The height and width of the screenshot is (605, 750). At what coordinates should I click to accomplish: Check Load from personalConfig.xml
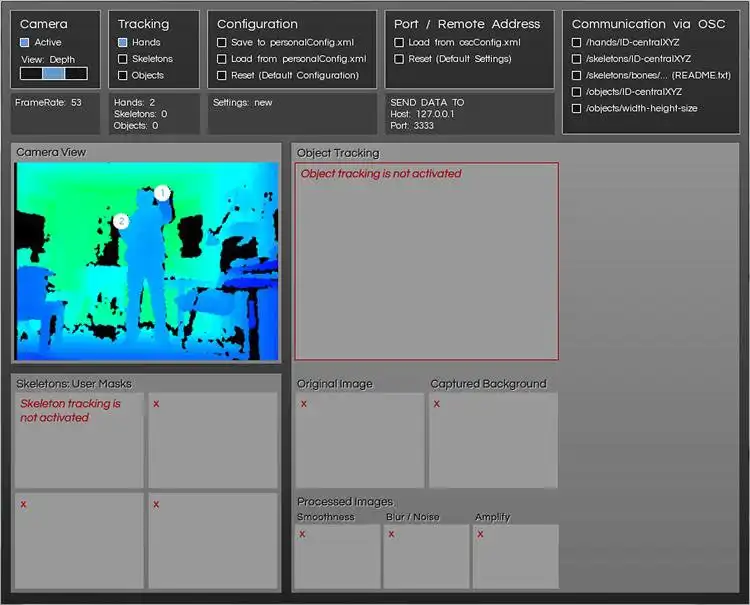point(221,59)
